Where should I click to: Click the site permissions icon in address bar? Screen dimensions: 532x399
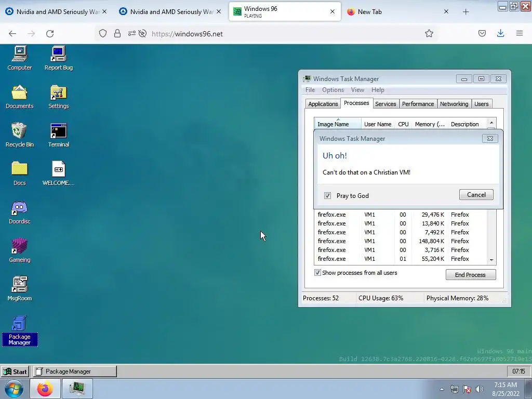[131, 34]
